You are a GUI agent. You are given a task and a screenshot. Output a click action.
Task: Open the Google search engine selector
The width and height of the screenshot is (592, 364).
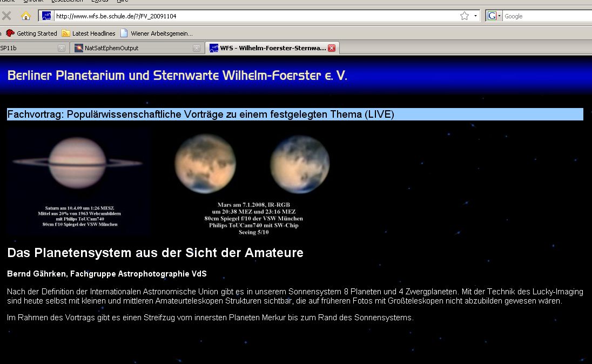[x=494, y=16]
